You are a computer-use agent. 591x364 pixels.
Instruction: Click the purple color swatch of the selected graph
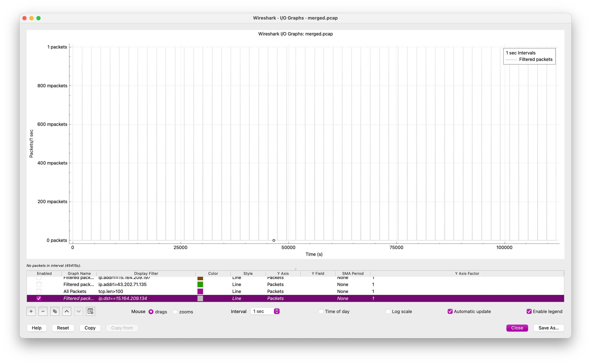click(x=200, y=298)
